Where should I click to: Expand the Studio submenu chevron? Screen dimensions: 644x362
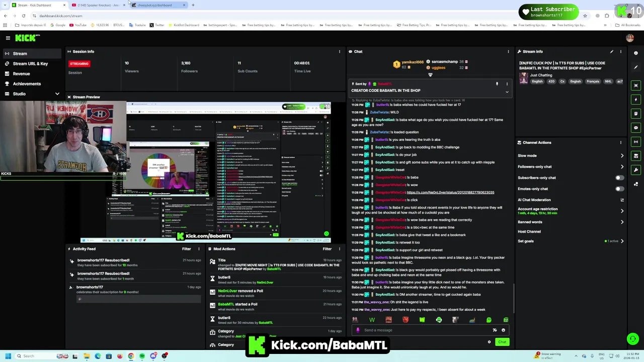coord(57,94)
